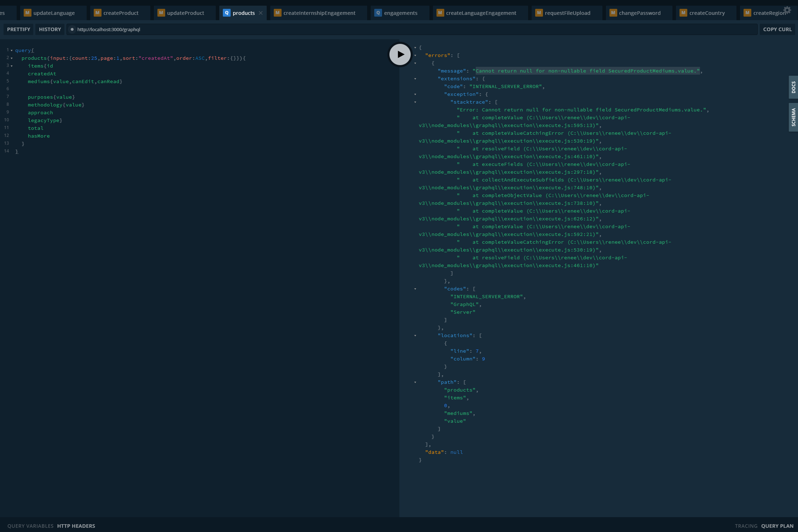Click the Q icon on products tab
Screen dimensions: 798x532
[226, 13]
